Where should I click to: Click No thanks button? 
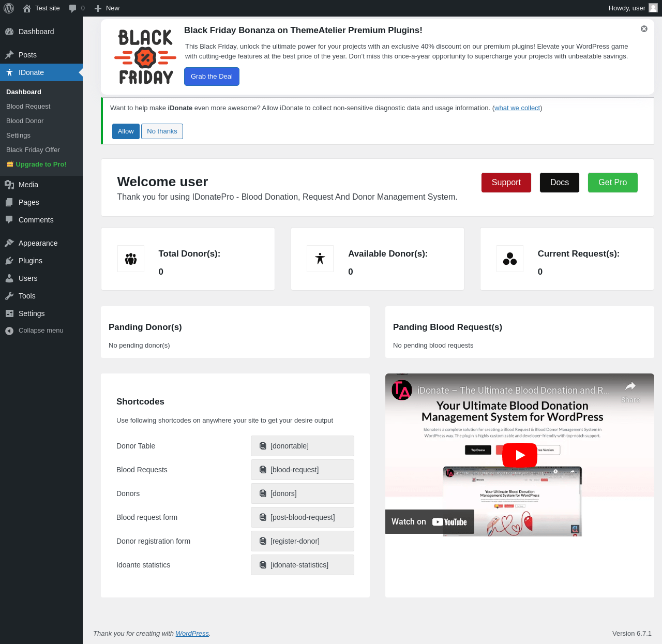[162, 131]
